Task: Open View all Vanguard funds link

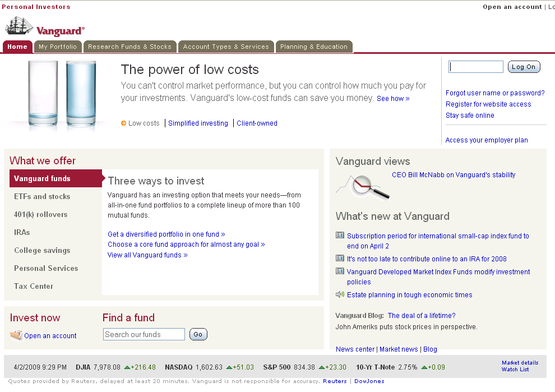Action: (x=147, y=255)
